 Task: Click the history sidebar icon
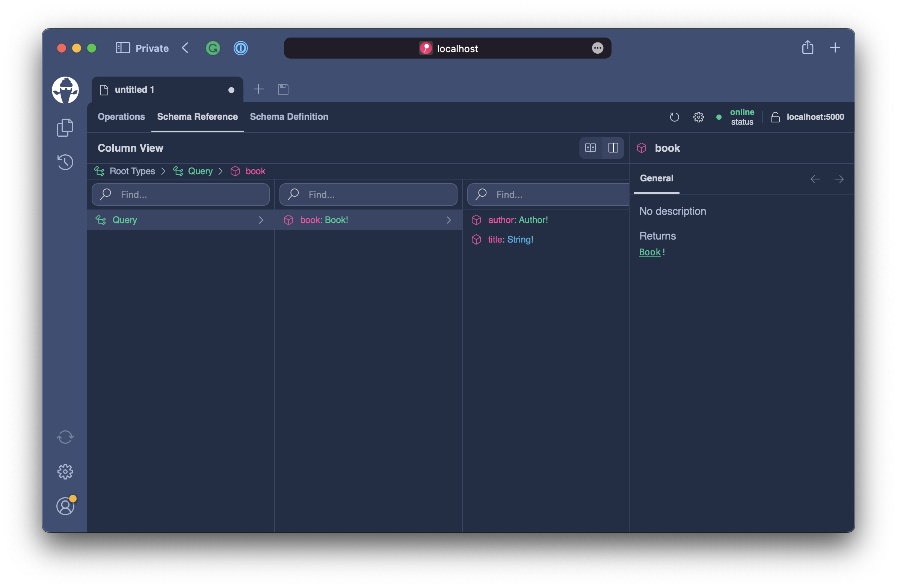pos(66,161)
